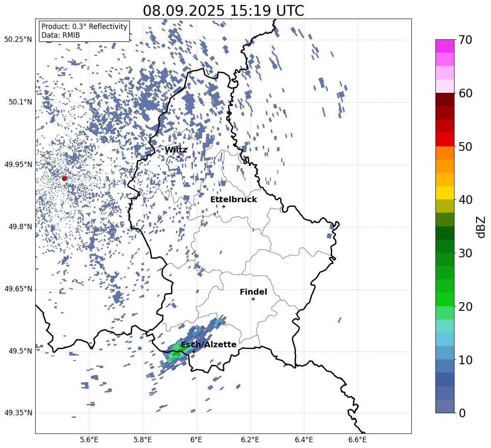Click the Findel station cross marker
This screenshot has height=448, width=491.
pos(253,299)
